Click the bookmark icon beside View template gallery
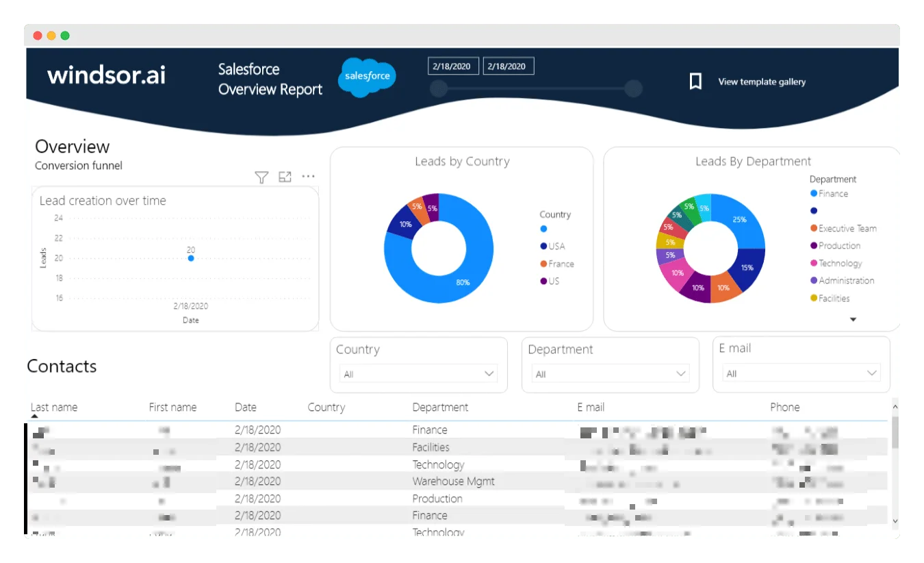 tap(695, 82)
